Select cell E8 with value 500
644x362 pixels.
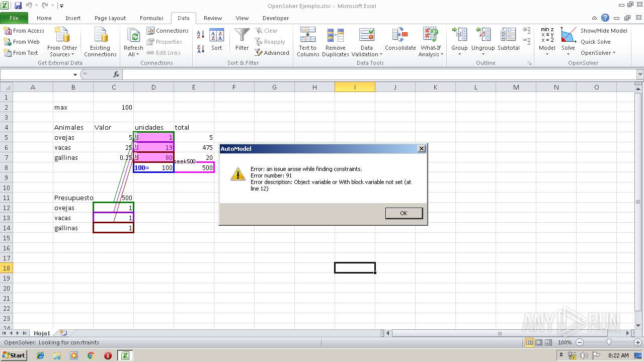(x=194, y=167)
